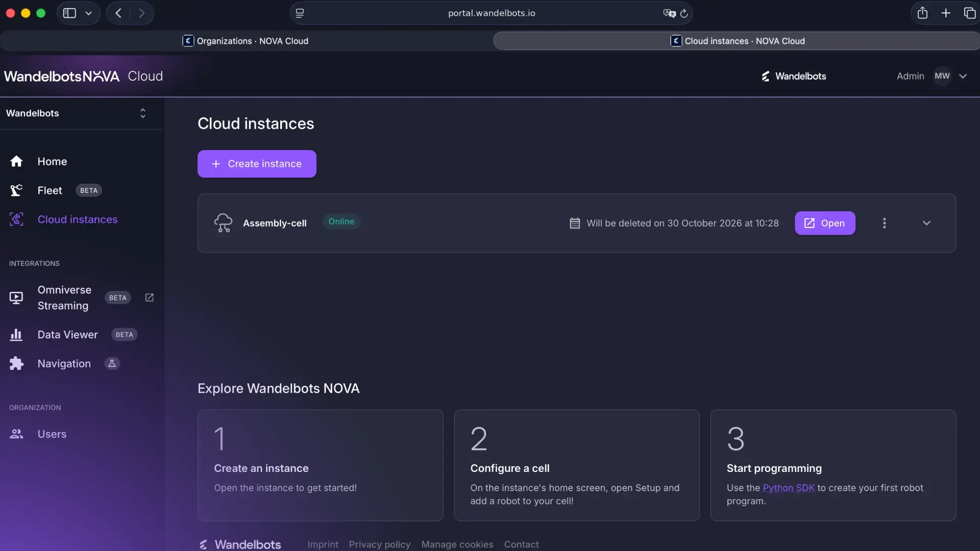The height and width of the screenshot is (551, 980).
Task: Follow the Python SDK link
Action: pyautogui.click(x=789, y=488)
